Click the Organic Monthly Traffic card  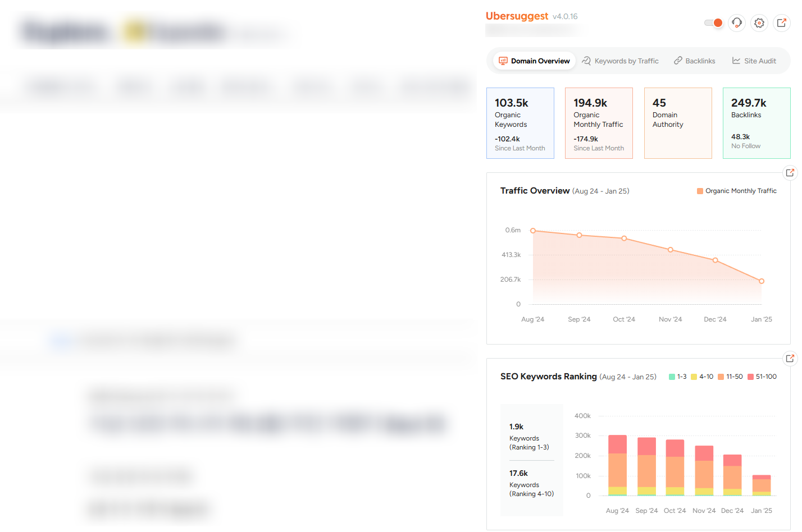pos(599,123)
